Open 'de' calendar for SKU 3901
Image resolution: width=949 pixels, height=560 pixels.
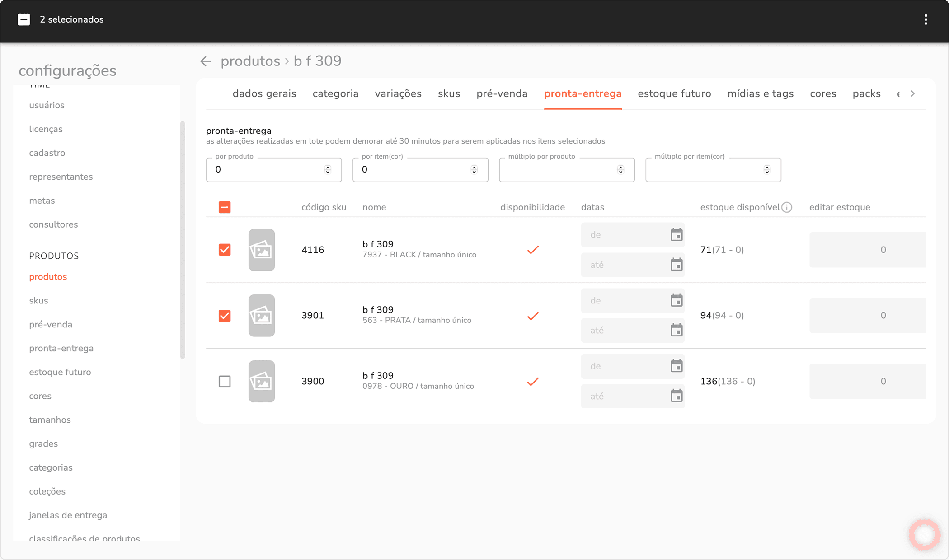pos(677,300)
